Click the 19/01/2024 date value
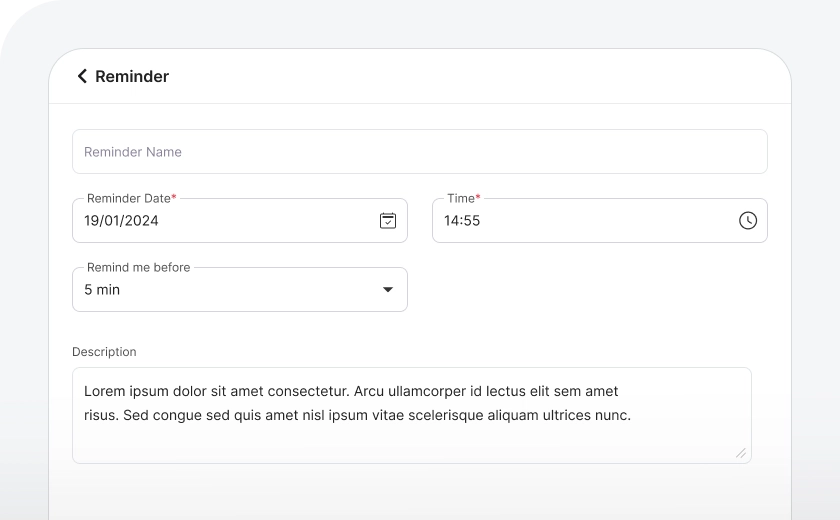This screenshot has height=520, width=840. pyautogui.click(x=121, y=221)
